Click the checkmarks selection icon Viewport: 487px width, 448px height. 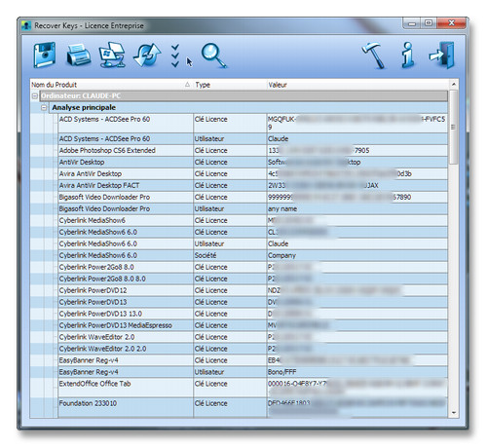point(175,56)
